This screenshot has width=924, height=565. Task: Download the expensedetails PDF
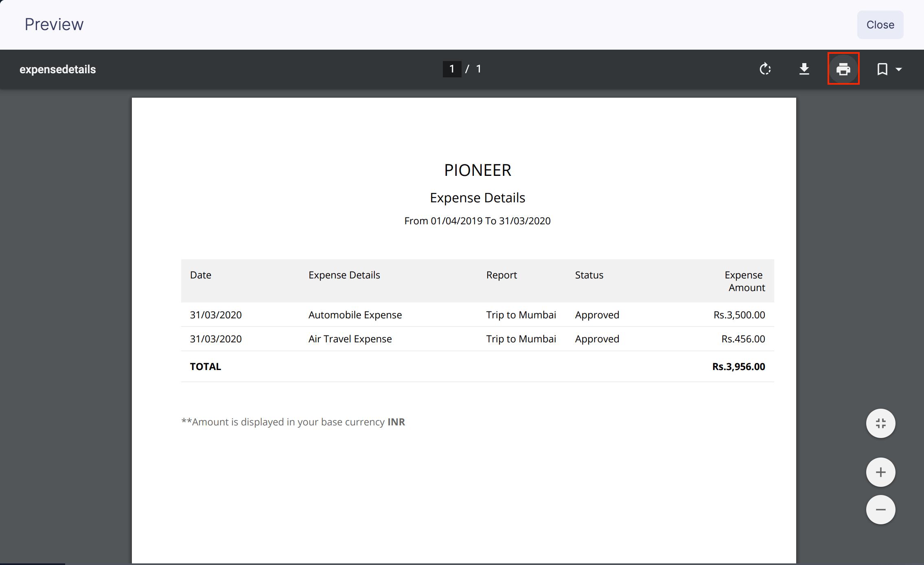804,69
